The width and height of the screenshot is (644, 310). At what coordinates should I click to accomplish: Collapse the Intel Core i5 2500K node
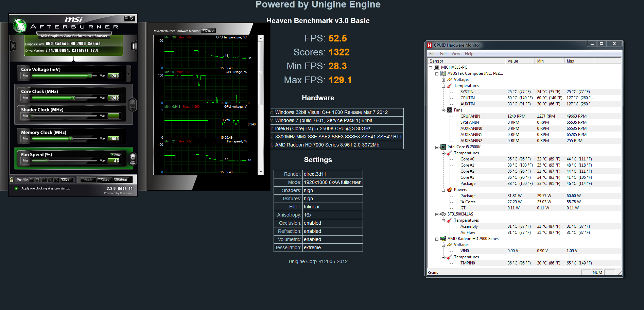(x=437, y=147)
